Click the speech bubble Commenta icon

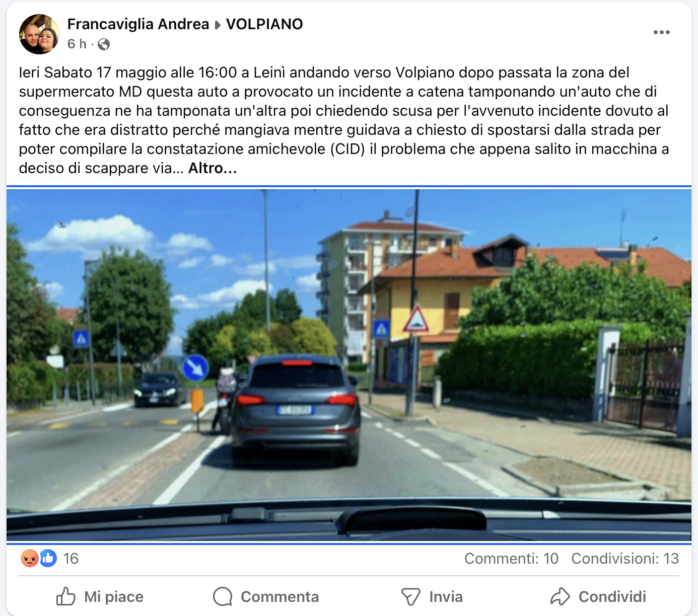223,596
